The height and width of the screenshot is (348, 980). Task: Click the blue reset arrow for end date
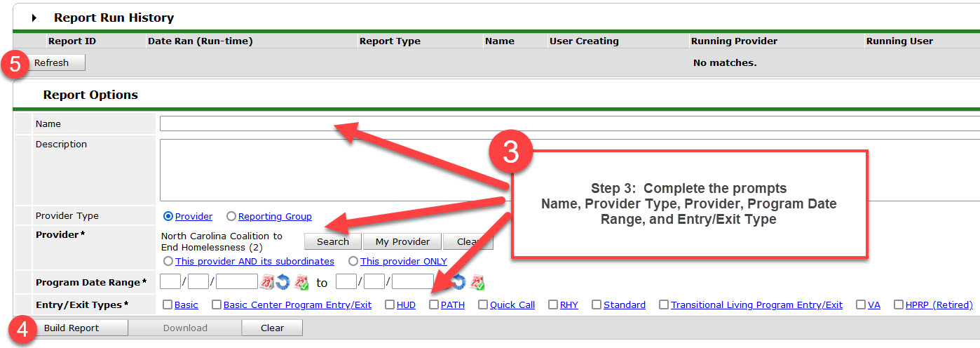(x=459, y=282)
